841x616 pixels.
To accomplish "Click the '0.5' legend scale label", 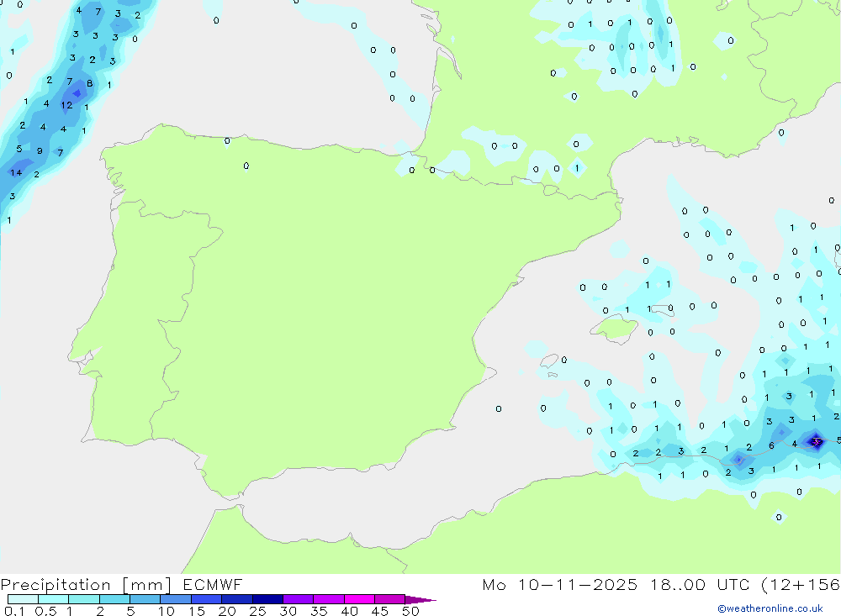I will [x=45, y=611].
